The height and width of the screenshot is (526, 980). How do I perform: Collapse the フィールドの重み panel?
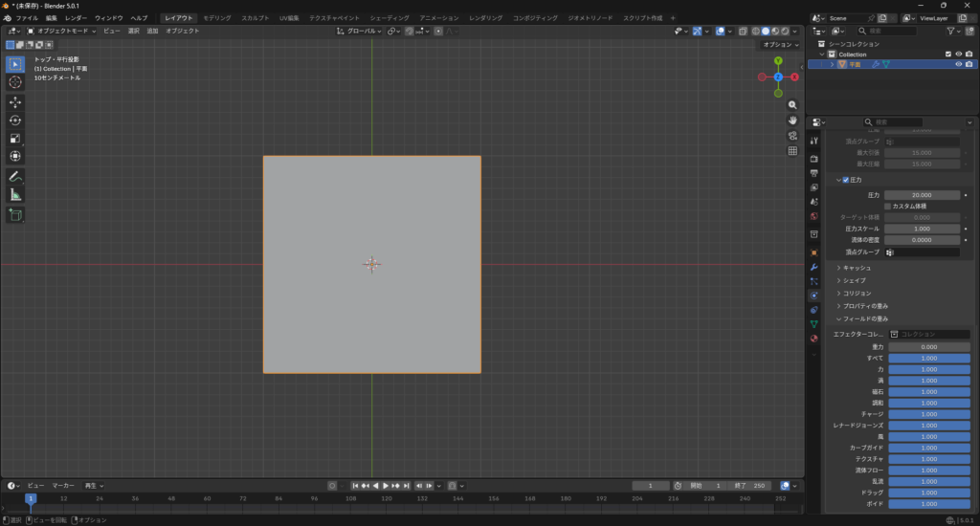(865, 318)
